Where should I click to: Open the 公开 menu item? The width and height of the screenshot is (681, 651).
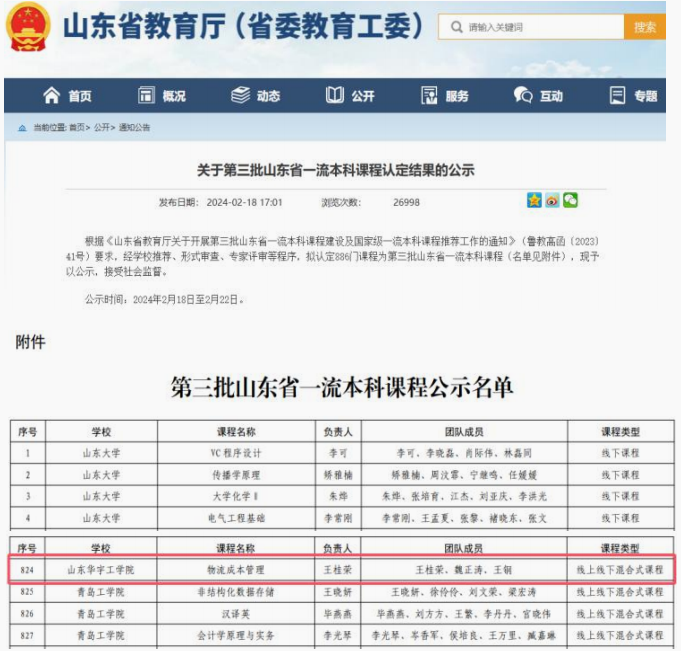click(x=363, y=96)
